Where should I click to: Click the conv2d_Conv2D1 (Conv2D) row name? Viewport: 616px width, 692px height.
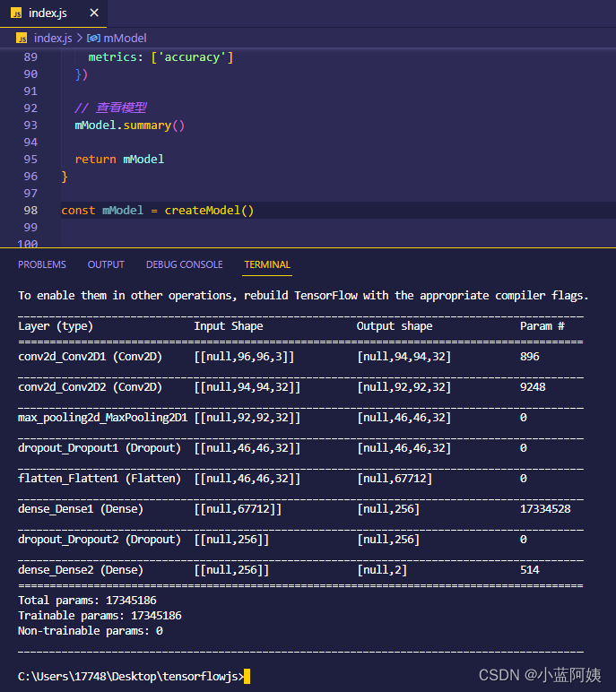(90, 357)
